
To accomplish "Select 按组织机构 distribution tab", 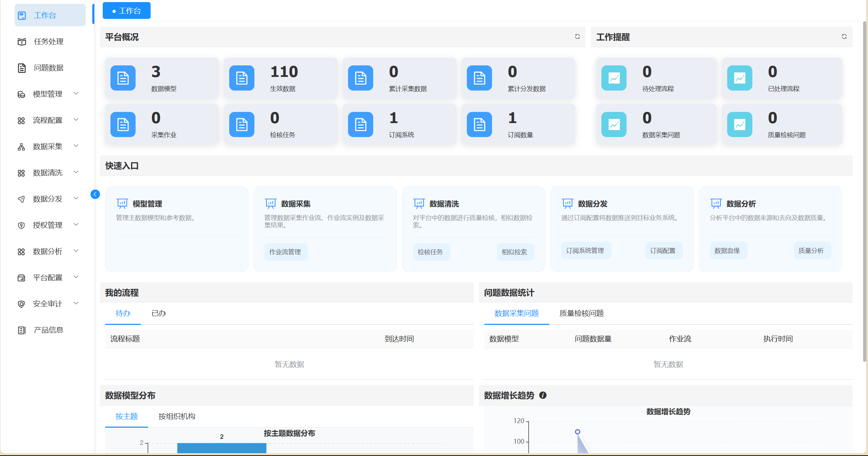I will pyautogui.click(x=177, y=416).
